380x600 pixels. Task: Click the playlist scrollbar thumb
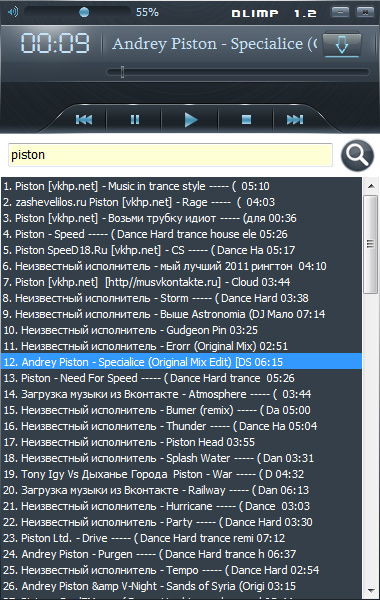tap(370, 244)
